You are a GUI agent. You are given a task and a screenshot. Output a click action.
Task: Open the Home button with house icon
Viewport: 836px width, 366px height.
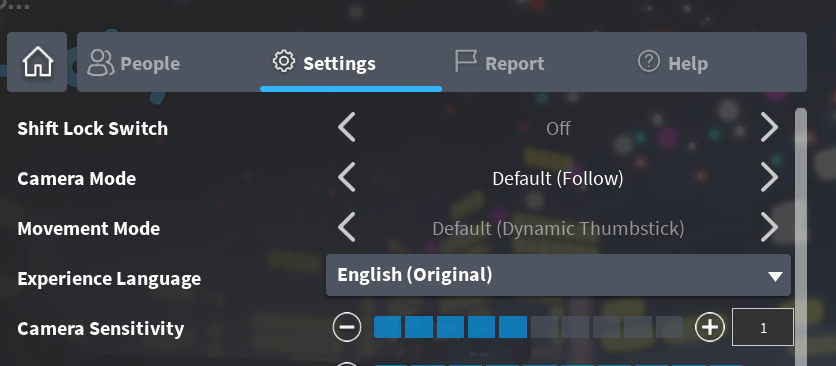pyautogui.click(x=37, y=62)
